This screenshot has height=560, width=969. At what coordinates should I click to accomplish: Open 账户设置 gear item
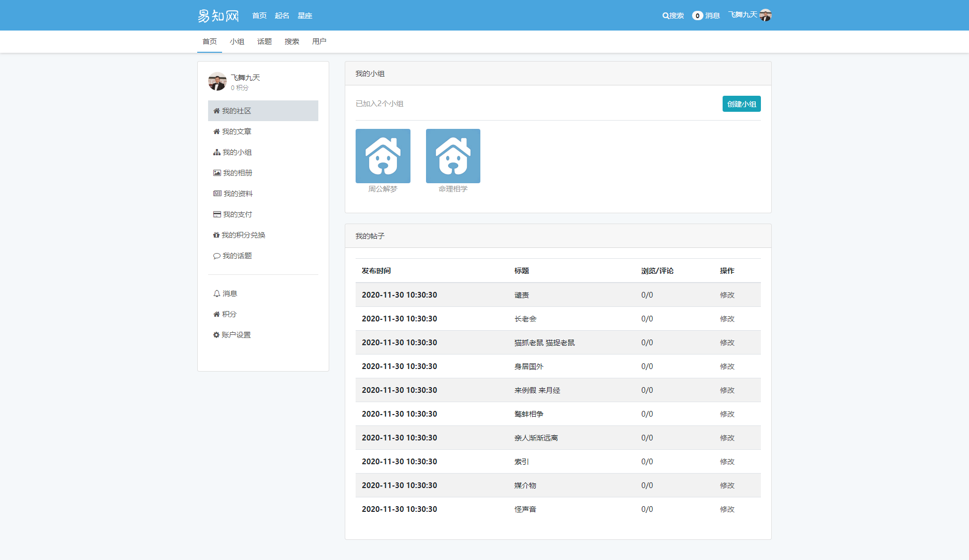[231, 335]
